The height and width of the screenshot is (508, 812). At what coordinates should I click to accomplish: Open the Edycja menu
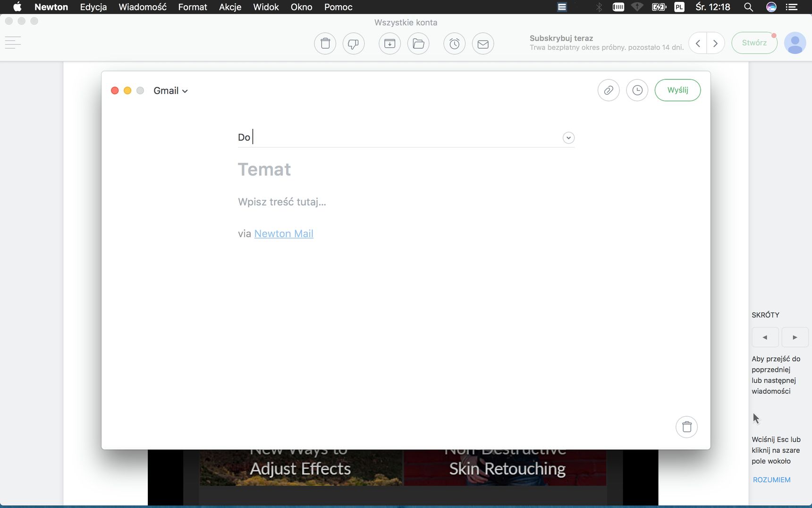pyautogui.click(x=93, y=7)
